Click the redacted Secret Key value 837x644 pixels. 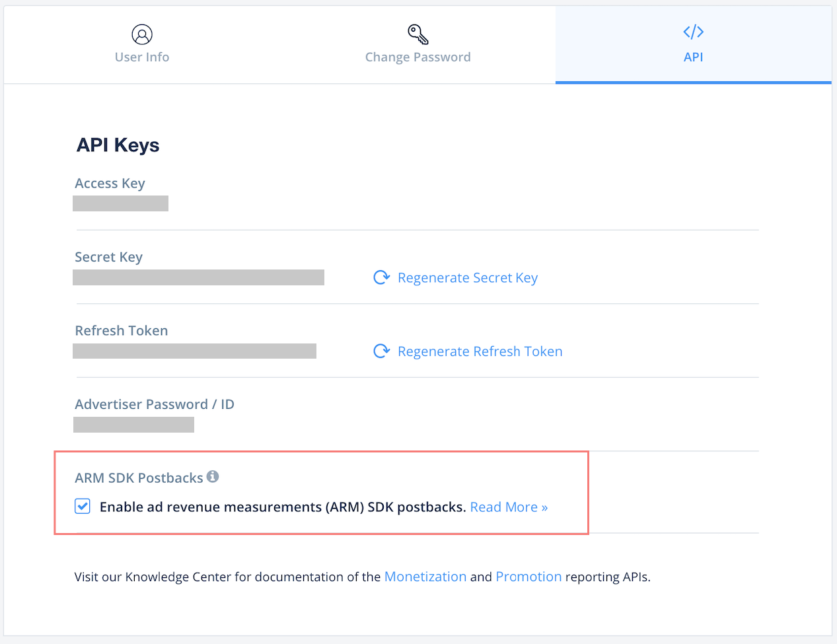pos(198,277)
